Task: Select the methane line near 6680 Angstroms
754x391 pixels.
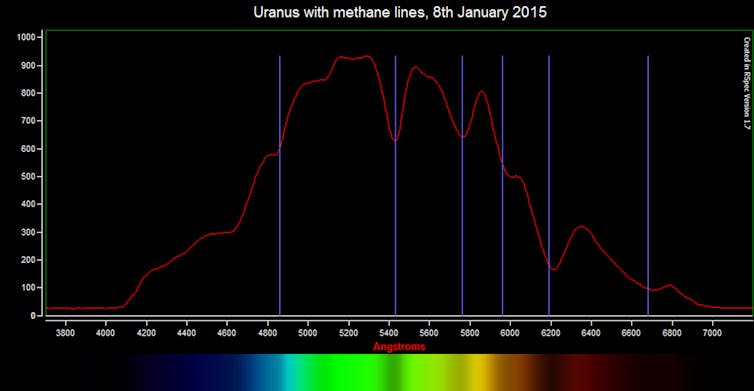Action: point(648,186)
